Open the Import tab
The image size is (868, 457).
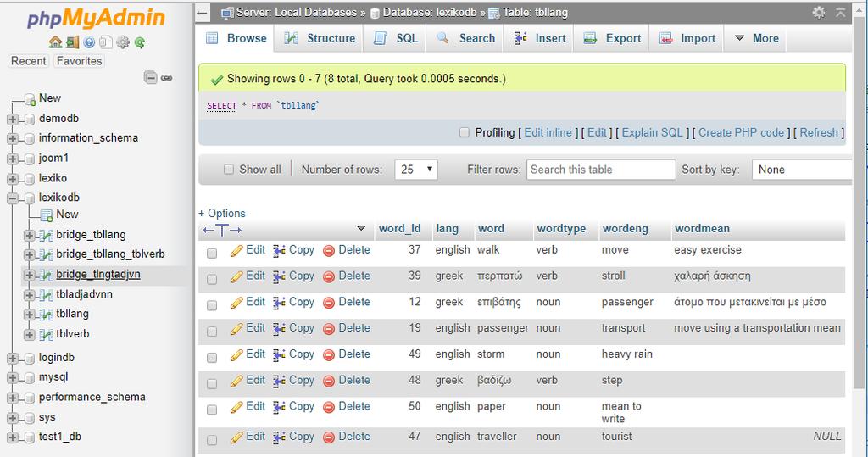tap(687, 38)
